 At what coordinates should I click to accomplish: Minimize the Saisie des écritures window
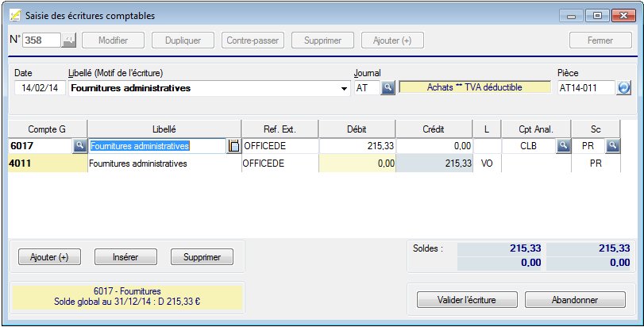(571, 16)
